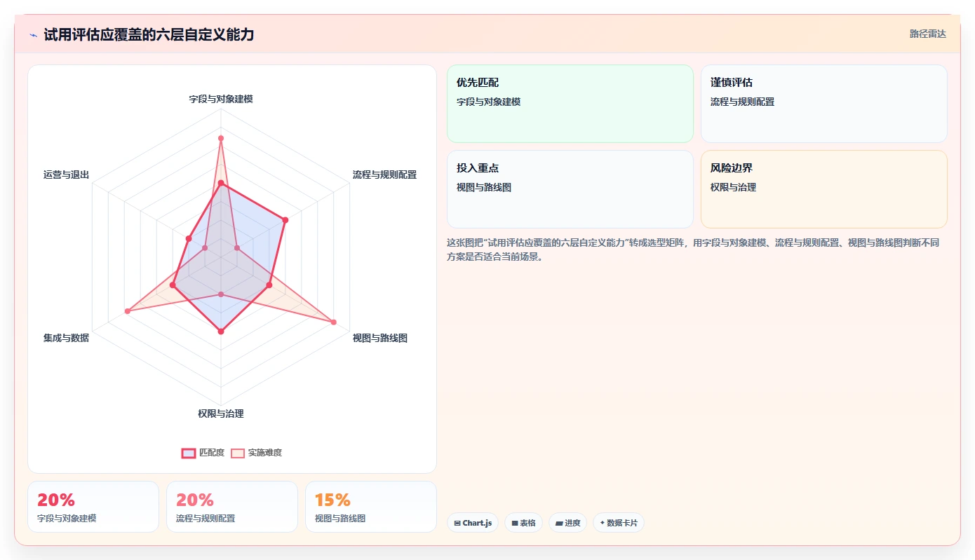The height and width of the screenshot is (560, 975).
Task: Open the 风险边界 card
Action: (x=823, y=189)
